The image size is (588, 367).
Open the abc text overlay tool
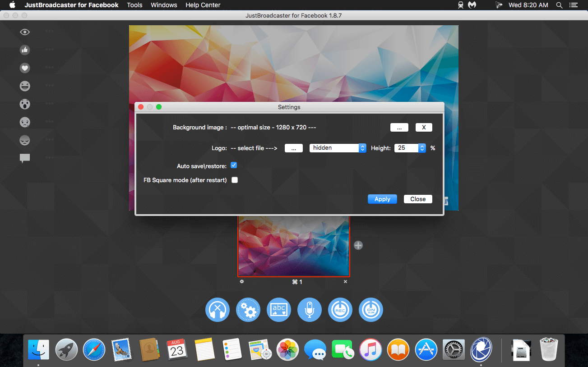279,310
